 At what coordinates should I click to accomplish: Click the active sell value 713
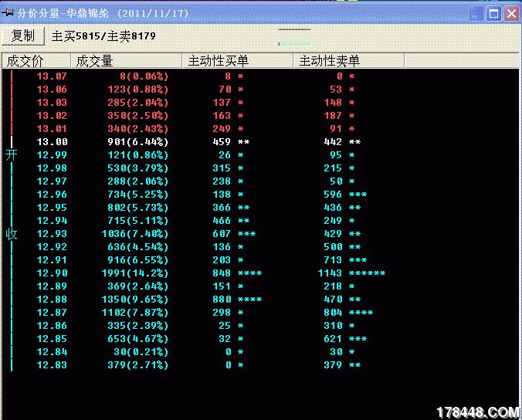[333, 260]
